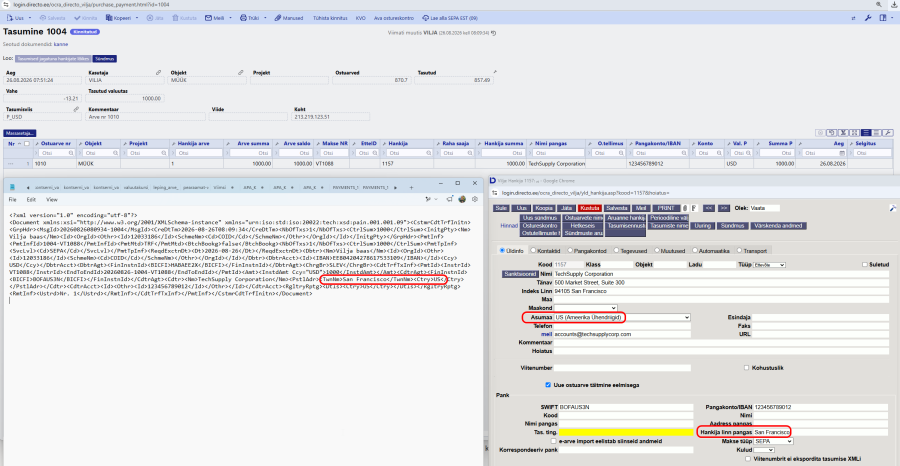Expand the Uus button dropdown arrow
The width and height of the screenshot is (900, 466).
coord(29,18)
